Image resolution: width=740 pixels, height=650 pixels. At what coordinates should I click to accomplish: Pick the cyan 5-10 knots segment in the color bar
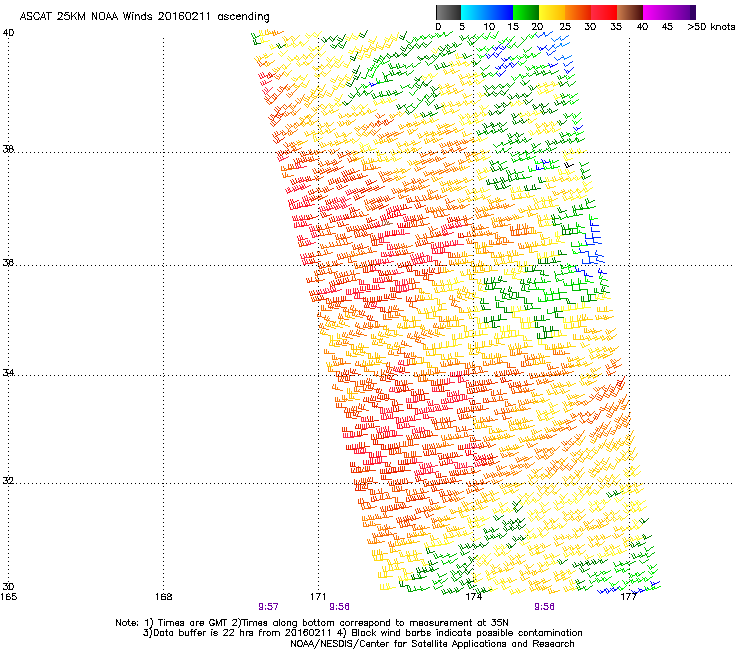point(473,12)
